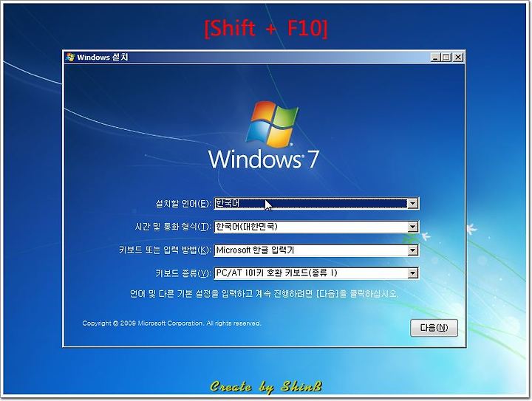Open the 시간 및 통화 형식 dropdown arrow
532x401 pixels.
[x=412, y=227]
